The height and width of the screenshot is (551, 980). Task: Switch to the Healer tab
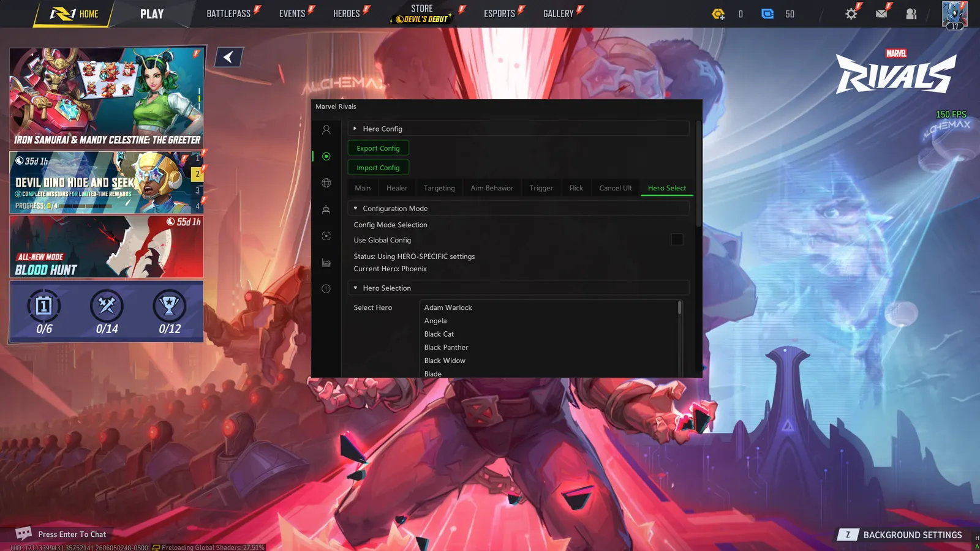397,188
